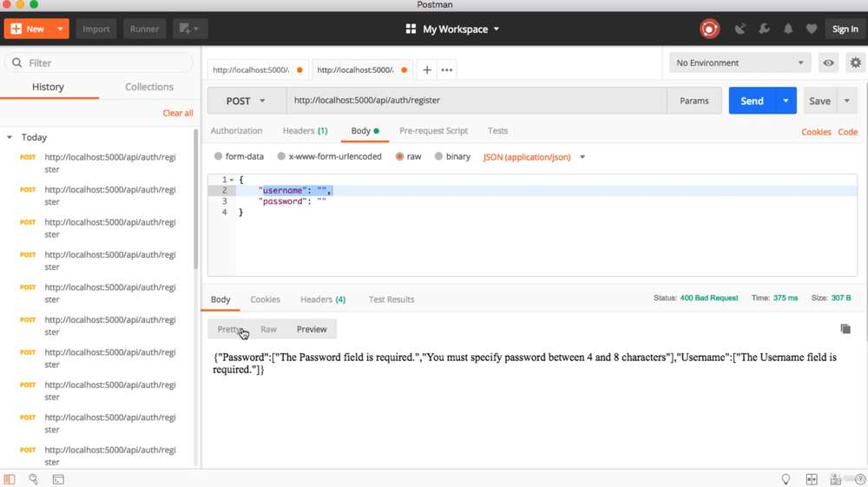Select the form-data body option

[x=219, y=157]
